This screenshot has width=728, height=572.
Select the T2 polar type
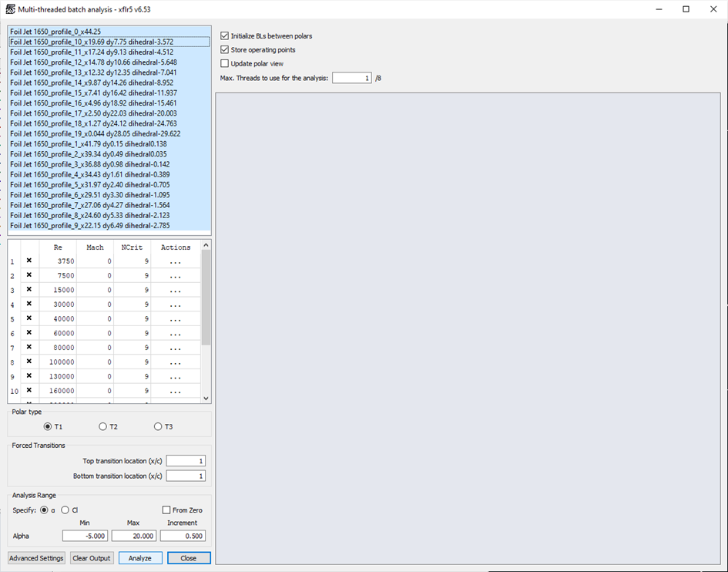click(x=103, y=427)
